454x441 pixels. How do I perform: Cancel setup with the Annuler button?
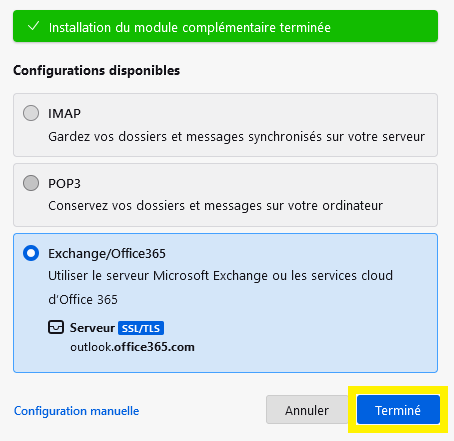tap(307, 410)
